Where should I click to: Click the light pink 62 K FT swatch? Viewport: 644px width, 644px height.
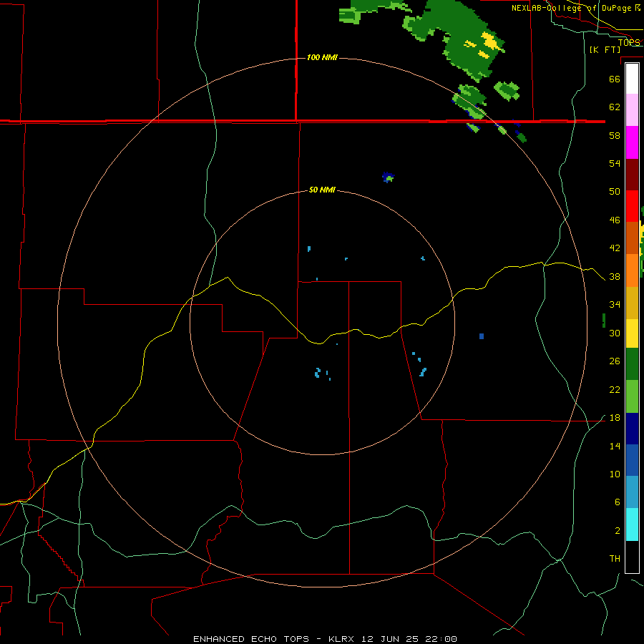pyautogui.click(x=632, y=110)
